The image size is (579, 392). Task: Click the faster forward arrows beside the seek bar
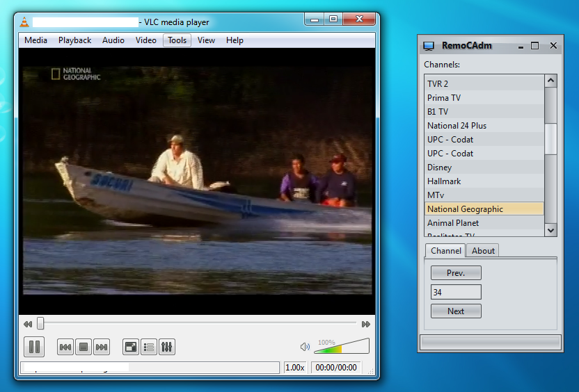pos(366,324)
